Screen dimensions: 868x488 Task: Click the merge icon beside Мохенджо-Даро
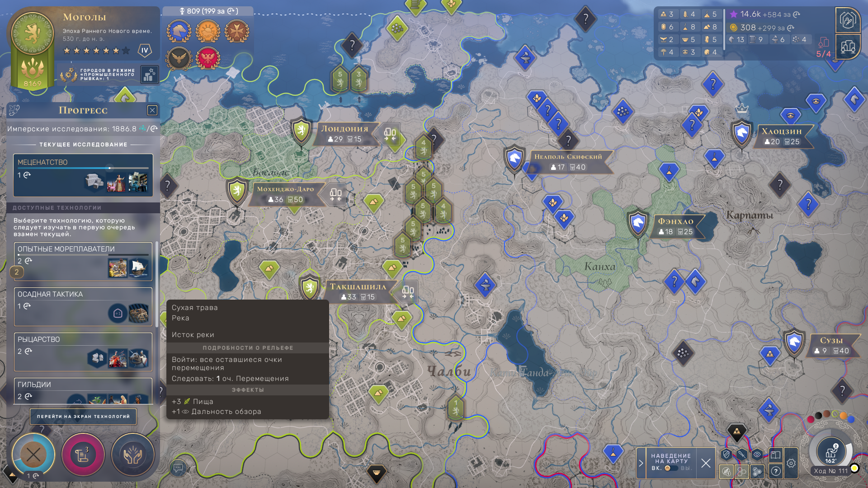(x=335, y=195)
